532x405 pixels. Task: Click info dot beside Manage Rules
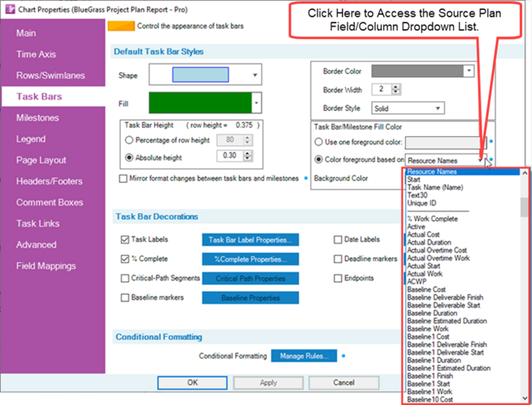click(x=343, y=356)
